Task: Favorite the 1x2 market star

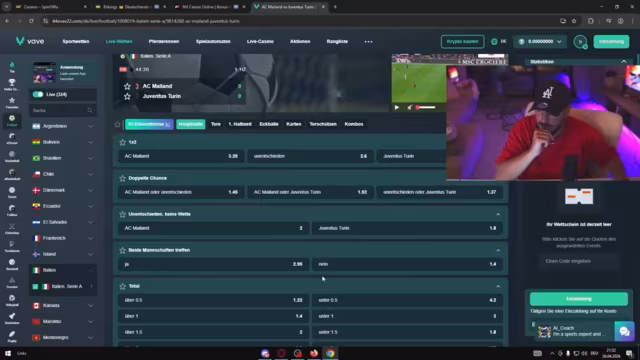Action: (x=122, y=142)
